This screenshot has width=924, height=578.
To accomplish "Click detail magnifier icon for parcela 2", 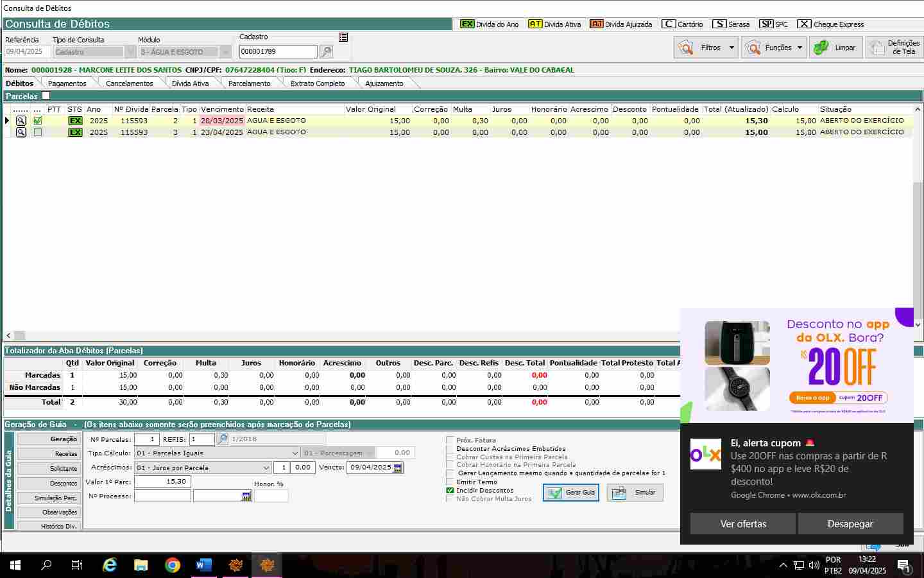I will click(x=21, y=121).
